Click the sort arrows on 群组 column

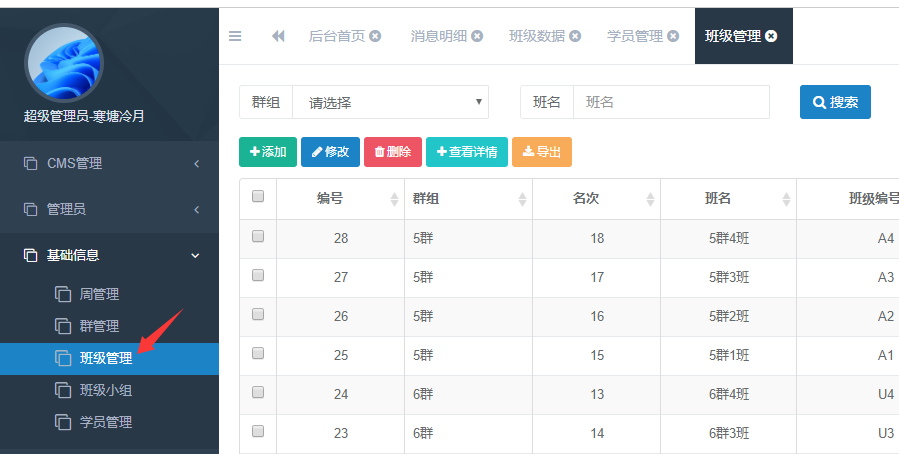(x=522, y=199)
